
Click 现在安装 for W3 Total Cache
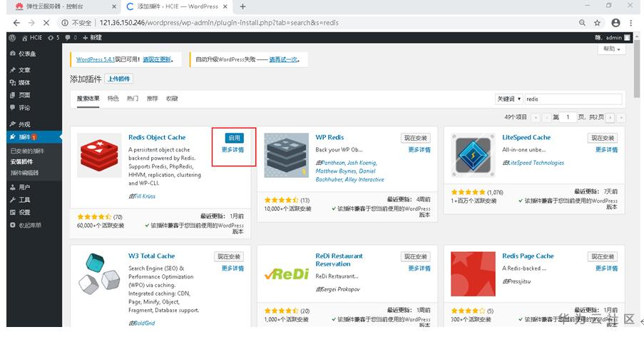[229, 257]
